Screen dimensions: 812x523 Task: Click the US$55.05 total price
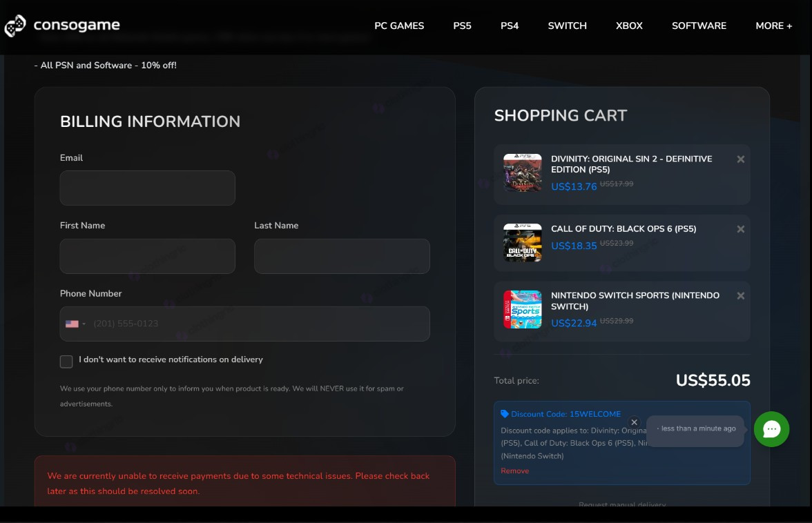tap(713, 380)
